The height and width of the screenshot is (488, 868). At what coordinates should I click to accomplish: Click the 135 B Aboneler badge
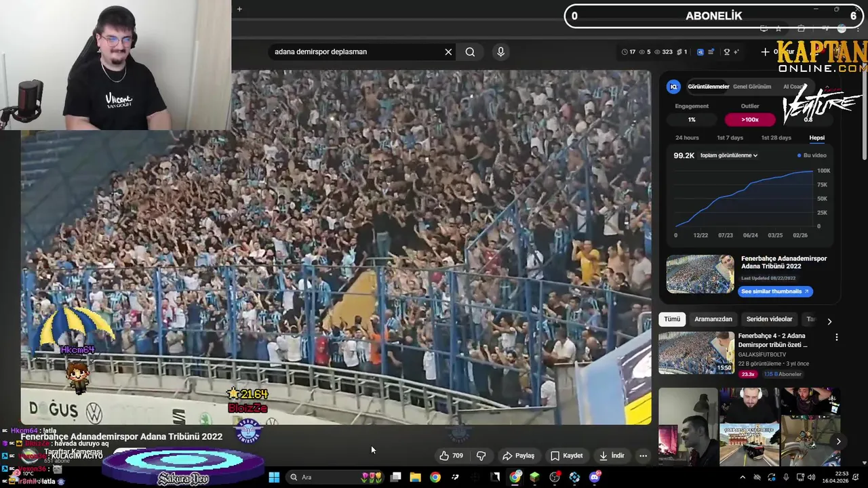coord(783,374)
